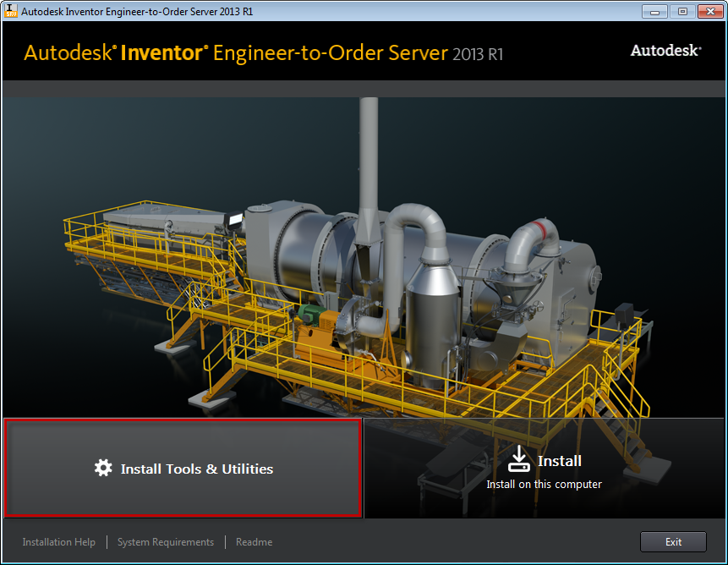Image resolution: width=728 pixels, height=565 pixels.
Task: Open the System Requirements link
Action: pyautogui.click(x=166, y=542)
